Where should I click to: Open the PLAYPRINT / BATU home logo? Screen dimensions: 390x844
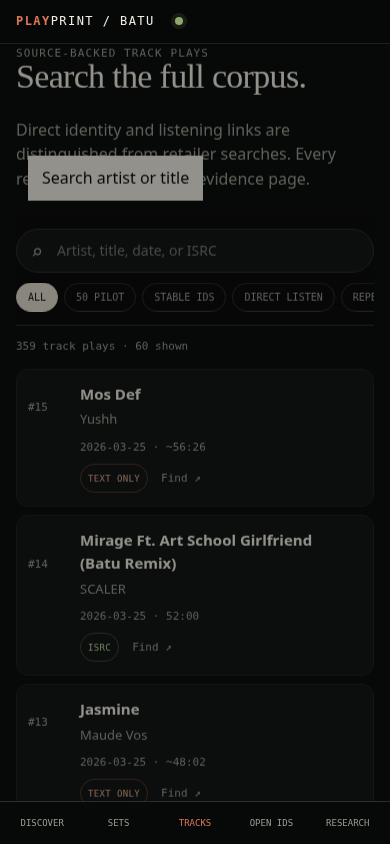pos(85,21)
